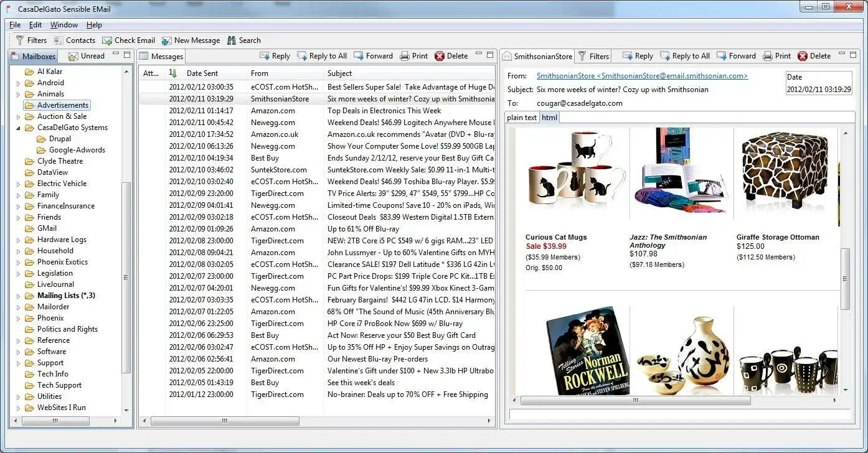Forward from the Messages panel

373,56
